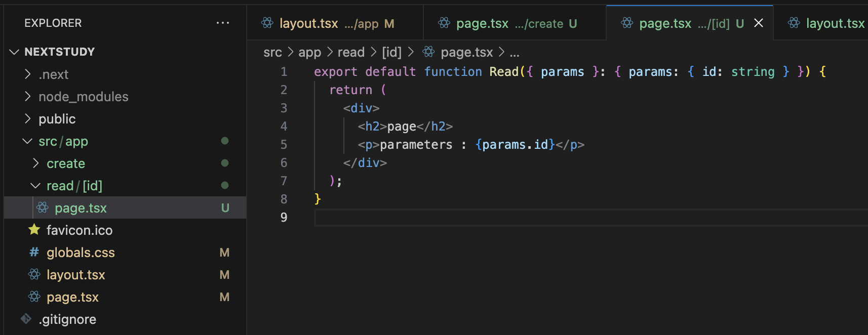868x335 pixels.
Task: Click React icon beside layout.tsx in explorer
Action: click(x=34, y=274)
